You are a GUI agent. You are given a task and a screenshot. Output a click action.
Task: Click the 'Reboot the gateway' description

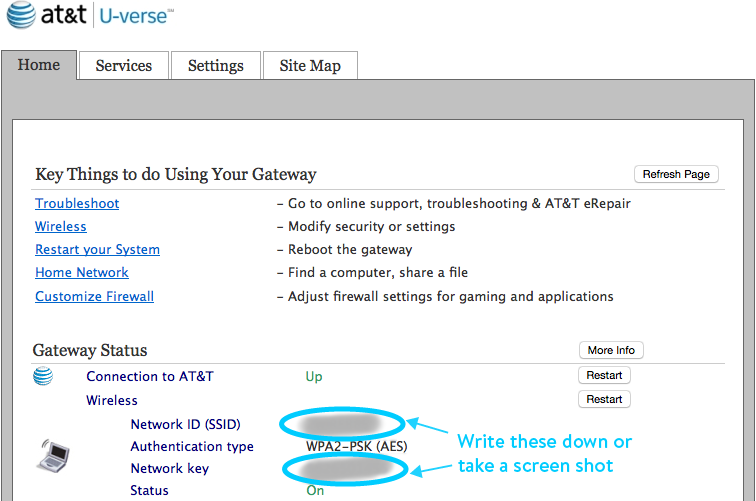click(x=350, y=250)
